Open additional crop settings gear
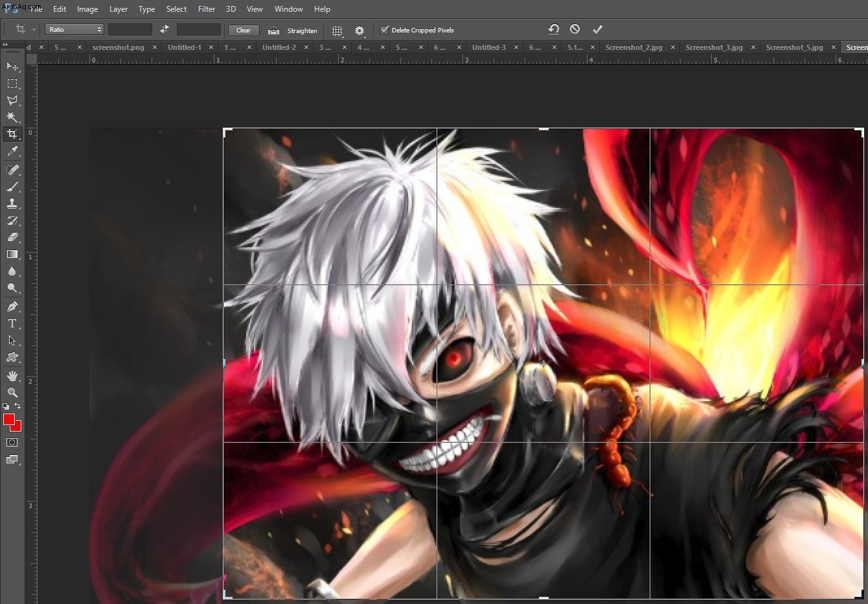Viewport: 868px width, 604px height. click(360, 30)
